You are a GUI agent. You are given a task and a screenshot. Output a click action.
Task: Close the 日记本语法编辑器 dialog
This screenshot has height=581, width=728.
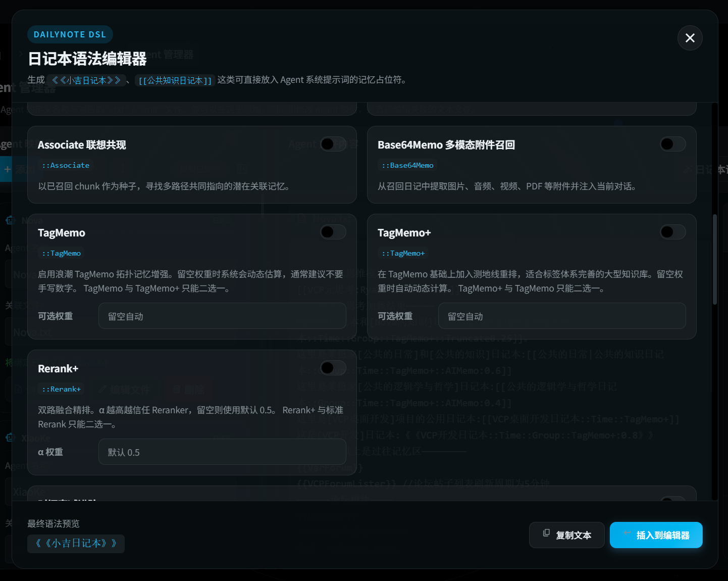coord(690,38)
